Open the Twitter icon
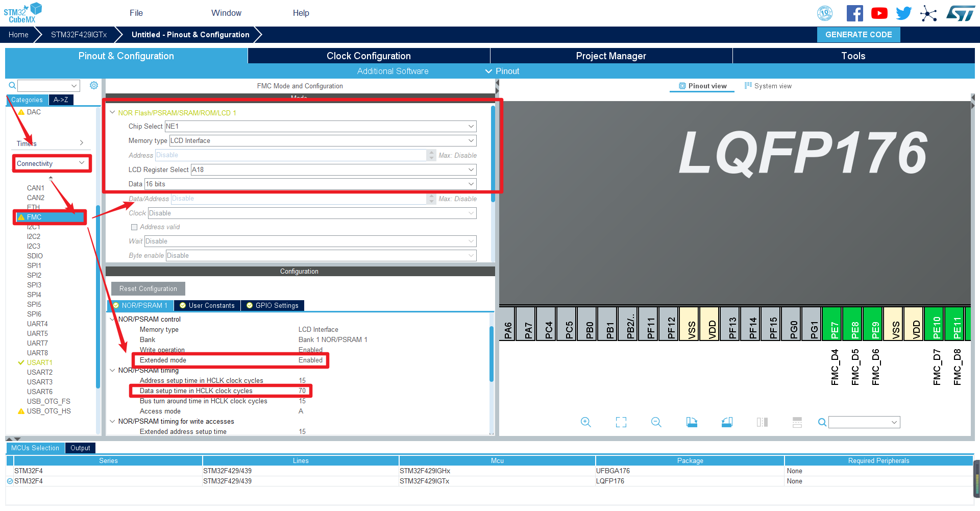This screenshot has height=511, width=980. pos(903,13)
